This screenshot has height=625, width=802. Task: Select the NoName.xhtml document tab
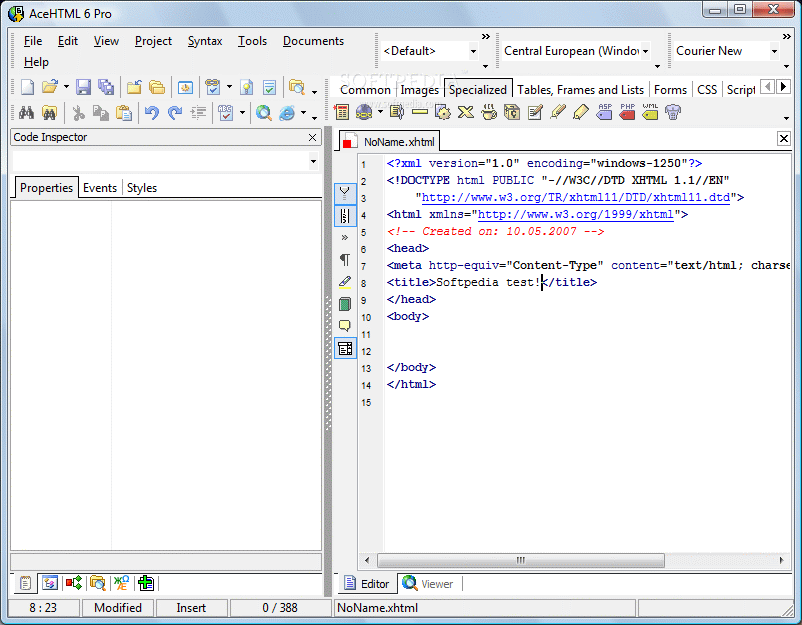coord(389,142)
